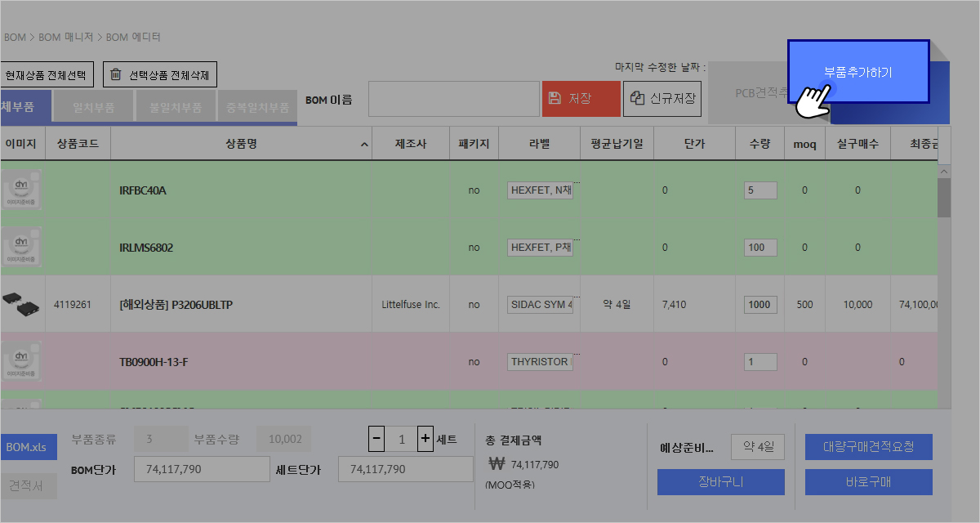This screenshot has width=980, height=523.
Task: Click the copy icon on 신규저장 button
Action: click(x=636, y=98)
